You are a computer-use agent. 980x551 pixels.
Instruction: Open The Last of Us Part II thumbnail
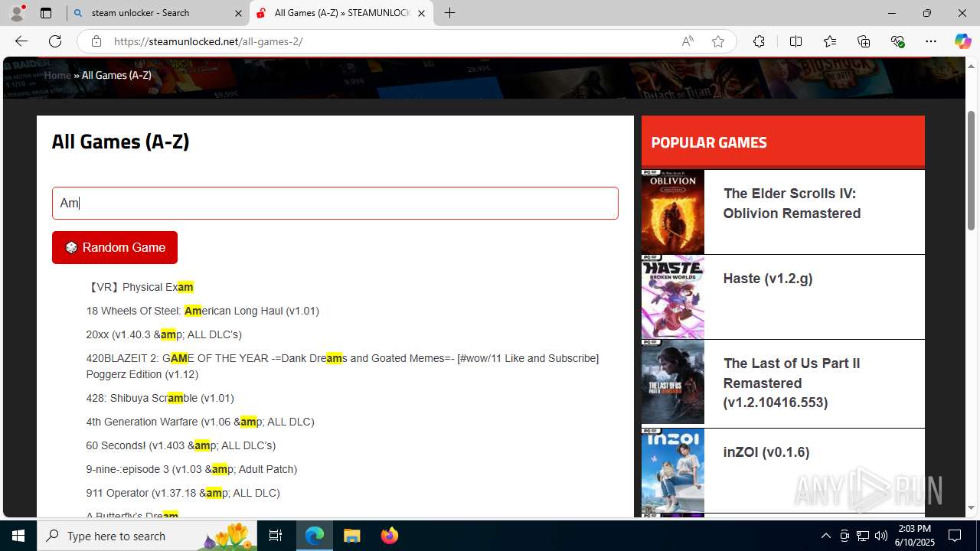click(673, 382)
